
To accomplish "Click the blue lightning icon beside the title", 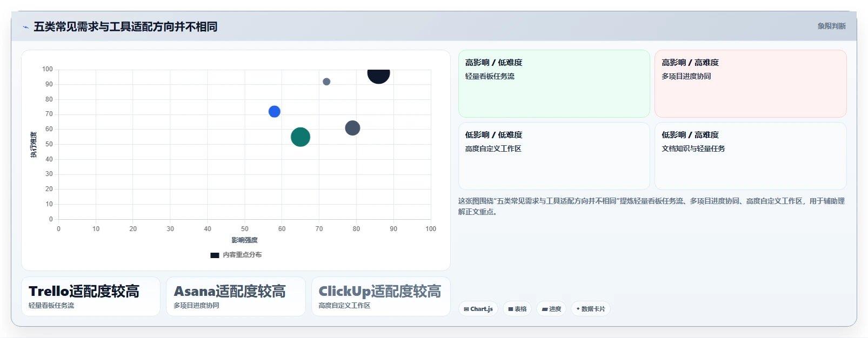I will pyautogui.click(x=25, y=27).
